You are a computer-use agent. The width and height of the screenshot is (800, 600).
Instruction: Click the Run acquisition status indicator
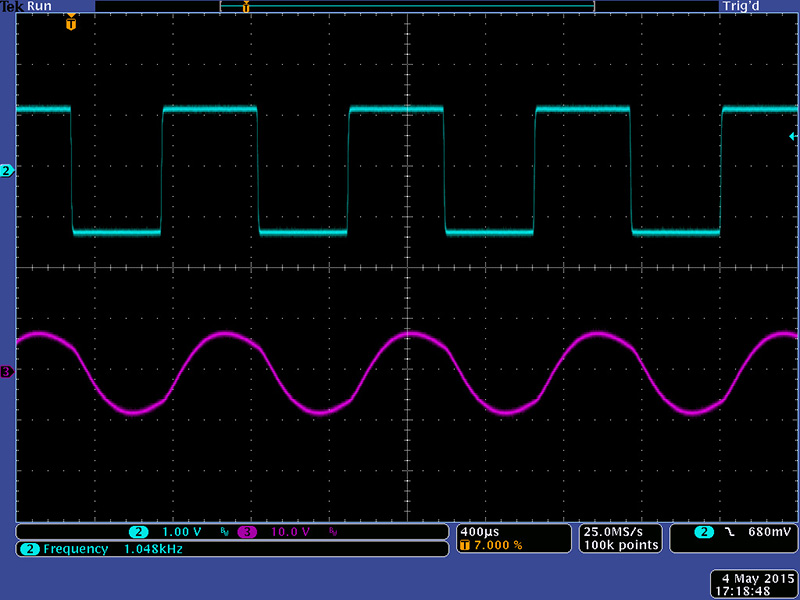click(x=40, y=6)
